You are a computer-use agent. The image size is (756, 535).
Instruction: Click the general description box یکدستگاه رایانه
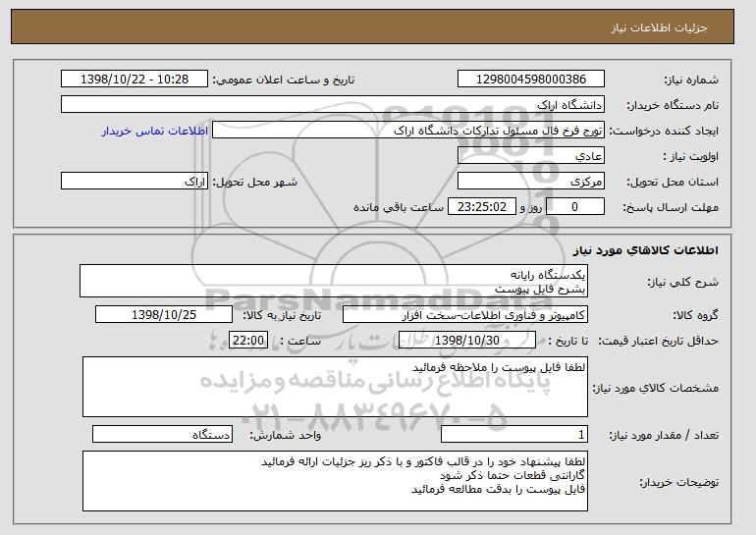click(334, 281)
